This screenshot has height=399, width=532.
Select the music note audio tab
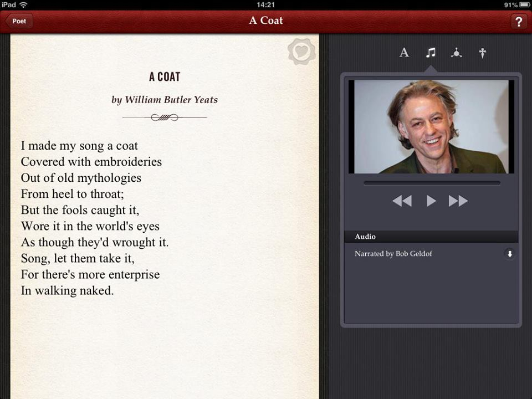click(431, 53)
